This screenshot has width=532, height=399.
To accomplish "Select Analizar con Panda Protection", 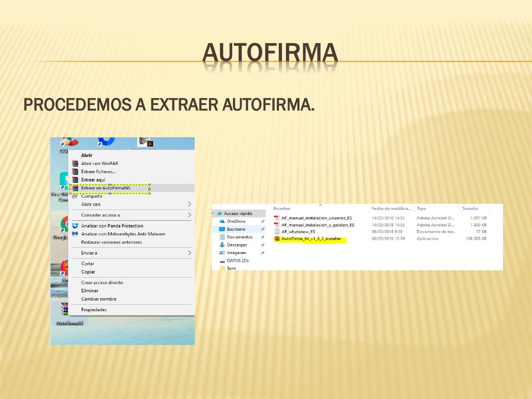I will 112,225.
